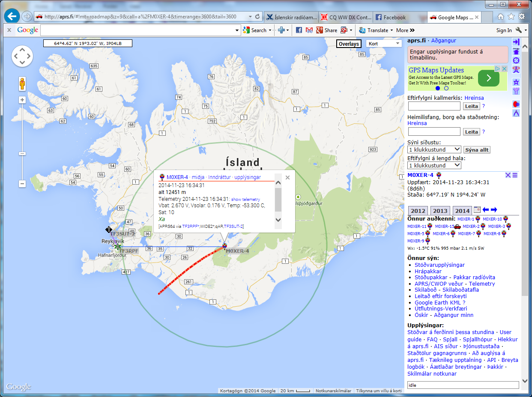The width and height of the screenshot is (532, 397).
Task: Close the GPS Maps Updates ad
Action: (504, 69)
